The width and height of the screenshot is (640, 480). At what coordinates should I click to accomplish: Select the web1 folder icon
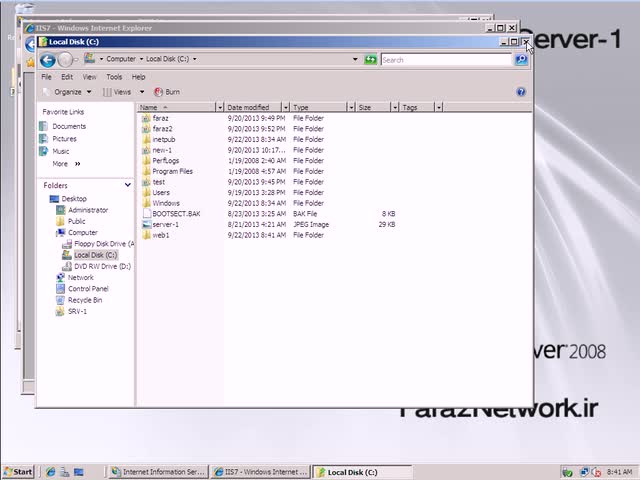[x=146, y=235]
